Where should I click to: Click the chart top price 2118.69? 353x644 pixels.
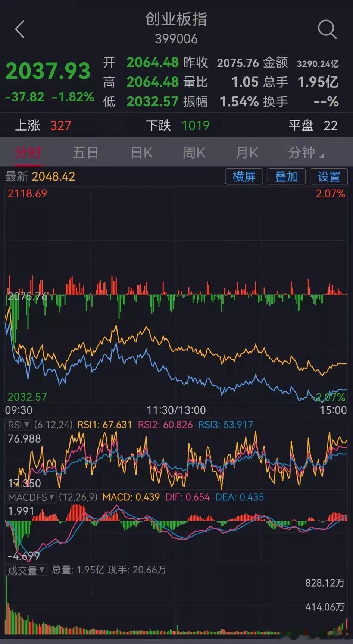point(27,193)
